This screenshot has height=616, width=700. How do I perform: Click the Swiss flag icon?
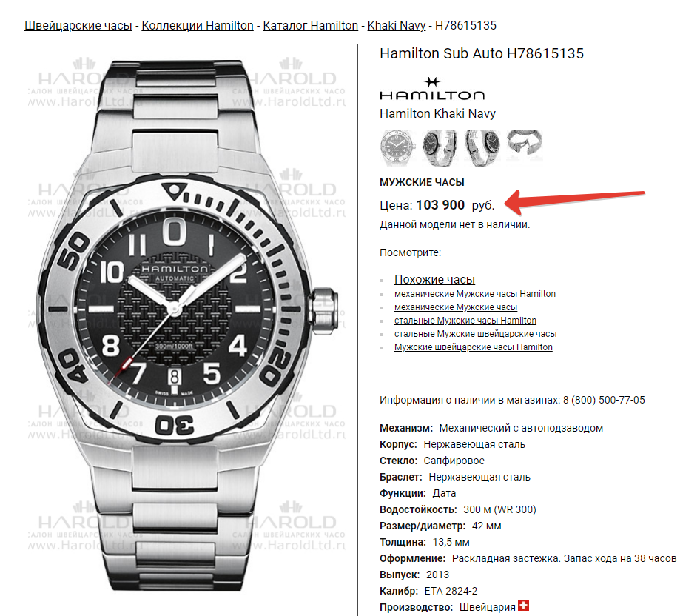[x=524, y=606]
